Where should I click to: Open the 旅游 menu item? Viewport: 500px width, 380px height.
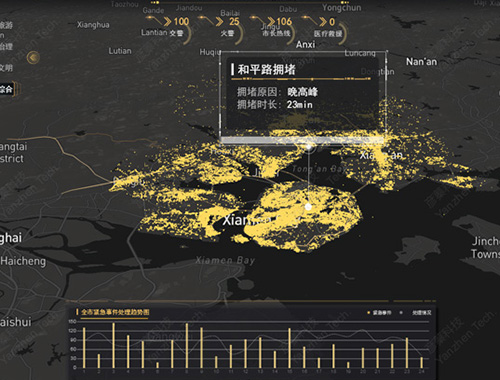[x=6, y=25]
